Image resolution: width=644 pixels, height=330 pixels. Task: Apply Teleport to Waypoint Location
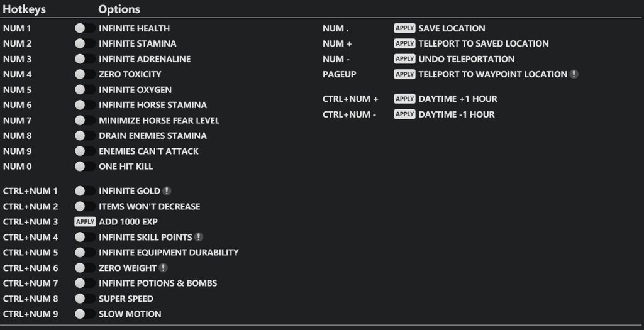[404, 74]
